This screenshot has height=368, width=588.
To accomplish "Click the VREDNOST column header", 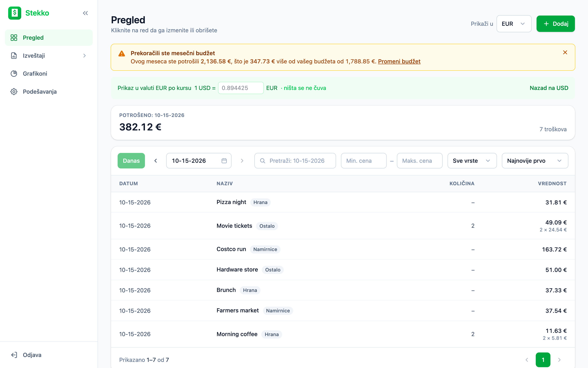I will click(x=552, y=184).
